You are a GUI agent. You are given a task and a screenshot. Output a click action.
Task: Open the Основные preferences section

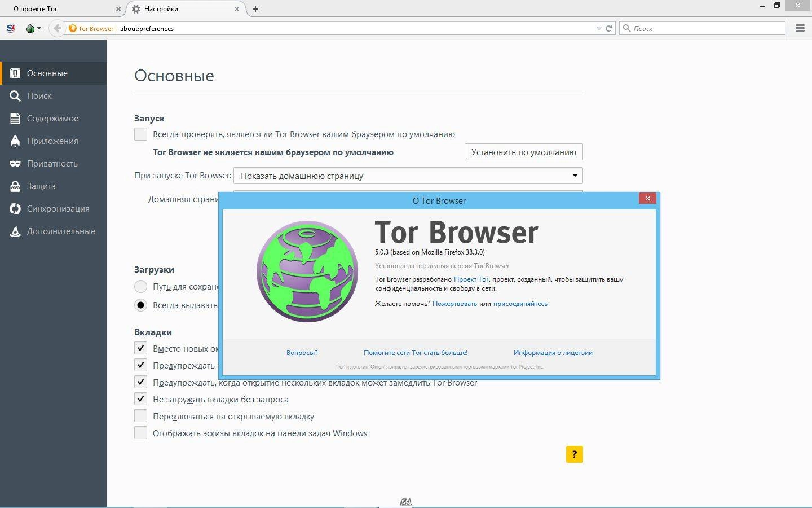pyautogui.click(x=54, y=73)
